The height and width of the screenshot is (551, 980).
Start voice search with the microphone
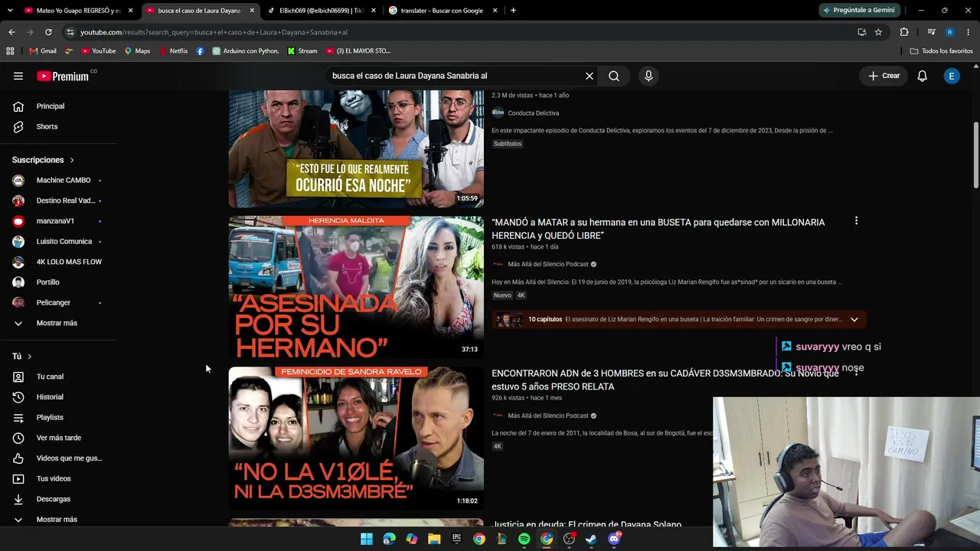coord(648,76)
